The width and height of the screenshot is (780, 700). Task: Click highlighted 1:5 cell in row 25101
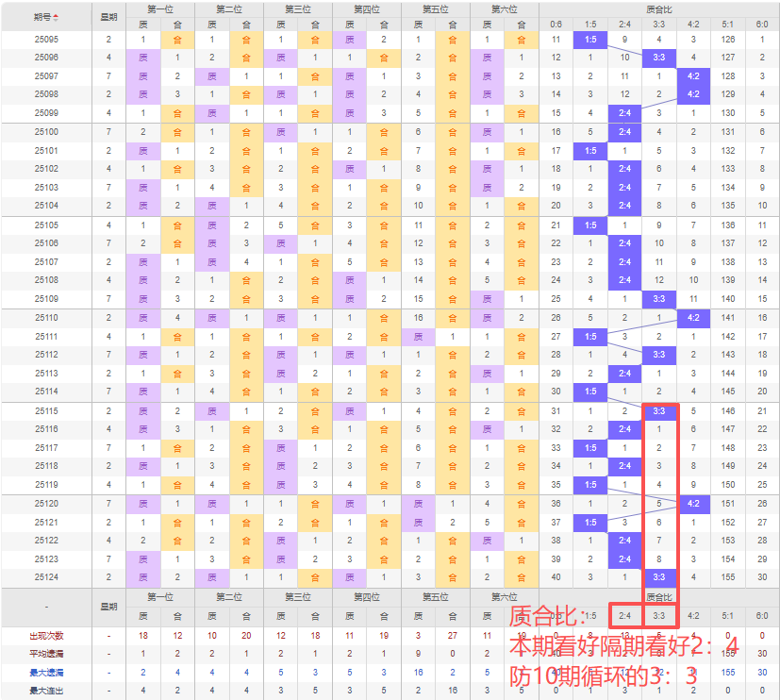click(x=590, y=150)
